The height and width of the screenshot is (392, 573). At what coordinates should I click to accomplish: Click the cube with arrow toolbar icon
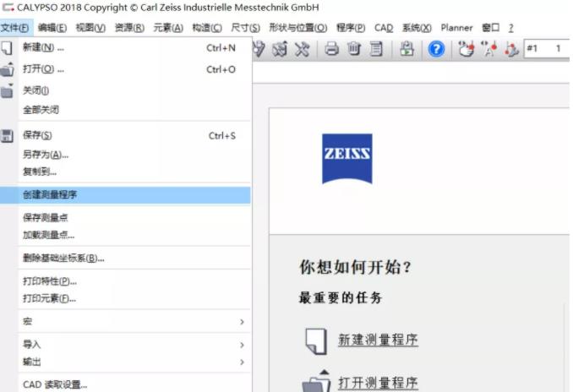point(280,49)
